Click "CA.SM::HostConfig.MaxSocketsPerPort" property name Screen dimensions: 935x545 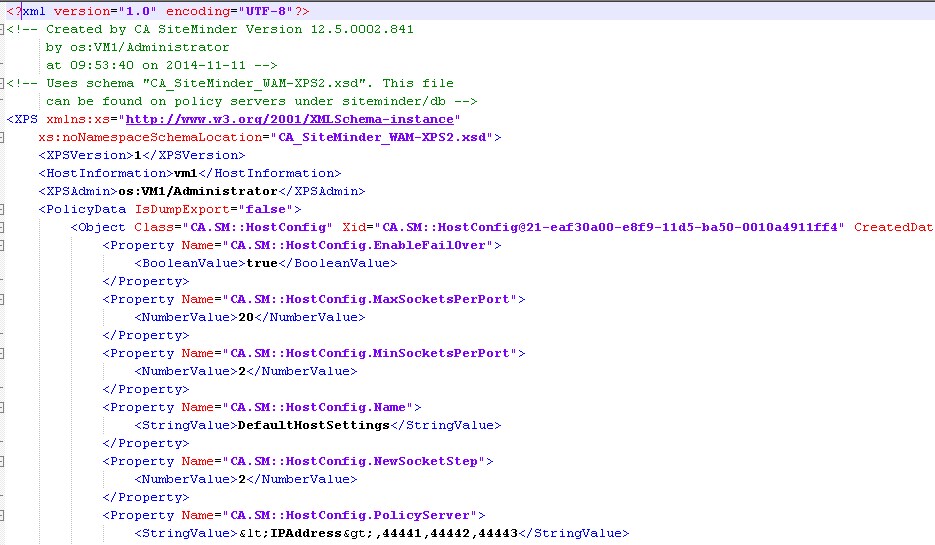[370, 299]
